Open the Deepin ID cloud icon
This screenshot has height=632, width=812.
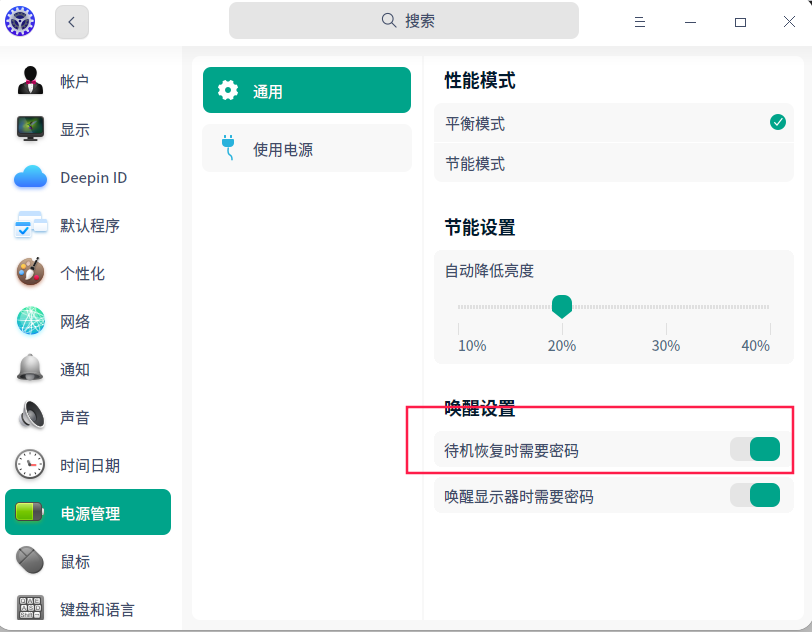click(x=30, y=178)
